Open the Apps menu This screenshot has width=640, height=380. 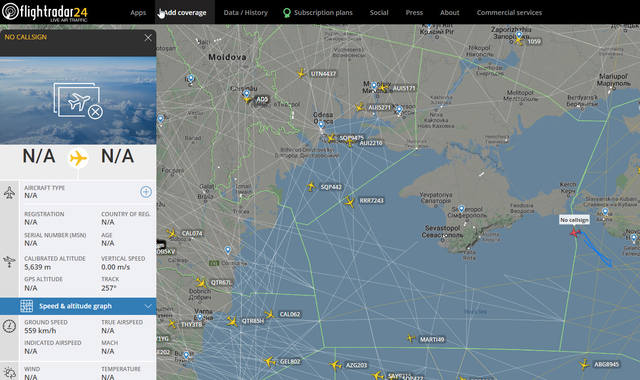pos(138,13)
